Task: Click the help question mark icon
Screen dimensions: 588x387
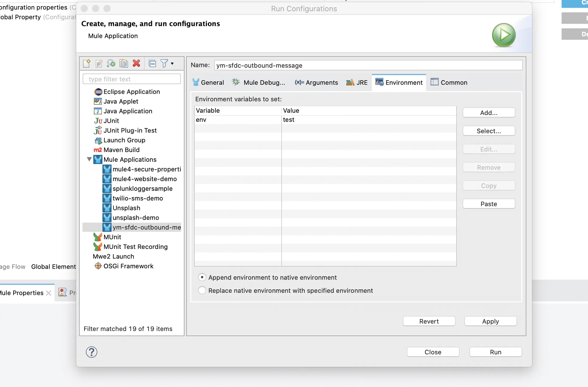Action: [91, 352]
